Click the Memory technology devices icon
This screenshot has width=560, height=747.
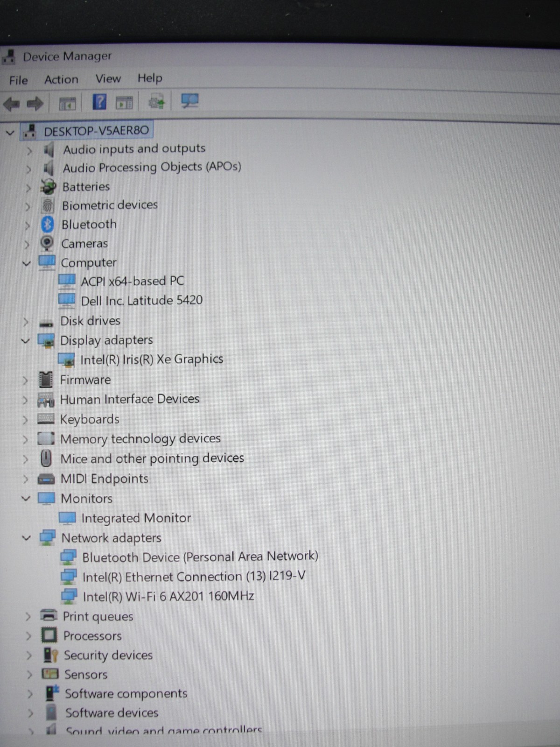tap(46, 438)
